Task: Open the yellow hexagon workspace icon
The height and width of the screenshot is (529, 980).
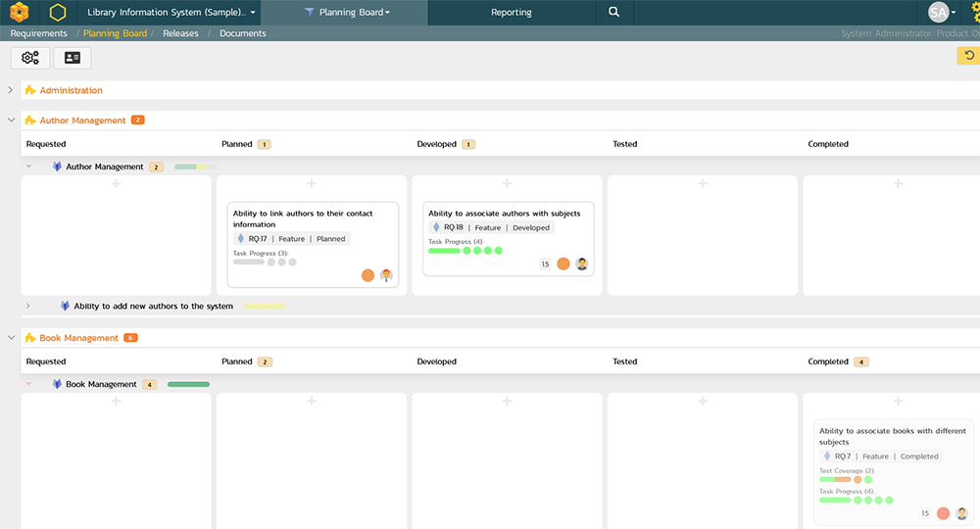Action: click(x=58, y=13)
